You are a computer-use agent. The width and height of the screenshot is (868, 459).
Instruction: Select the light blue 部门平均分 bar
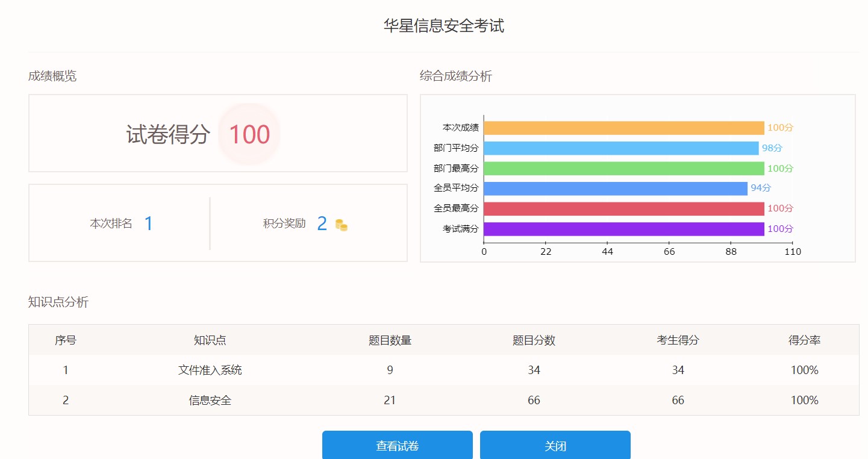(620, 148)
